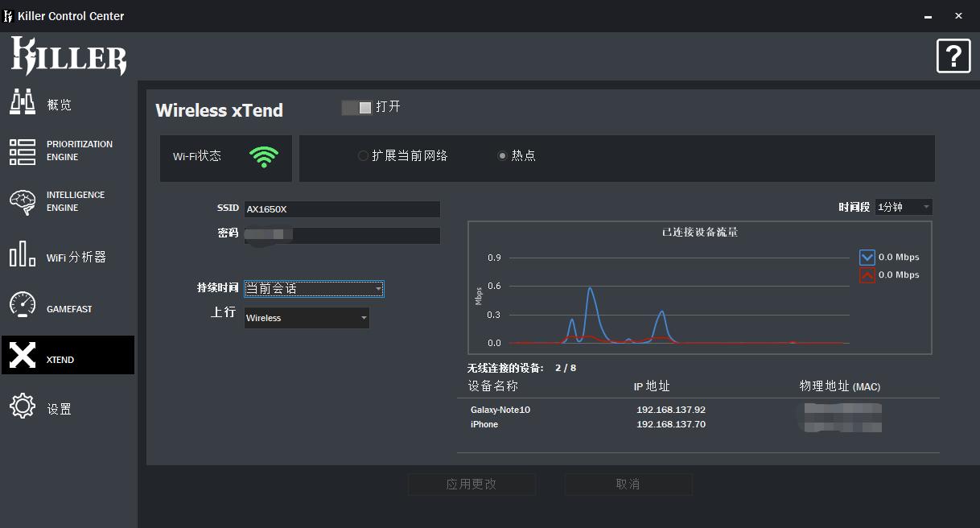The width and height of the screenshot is (980, 528).
Task: Open the Killer Control Center help panel
Action: (x=953, y=56)
